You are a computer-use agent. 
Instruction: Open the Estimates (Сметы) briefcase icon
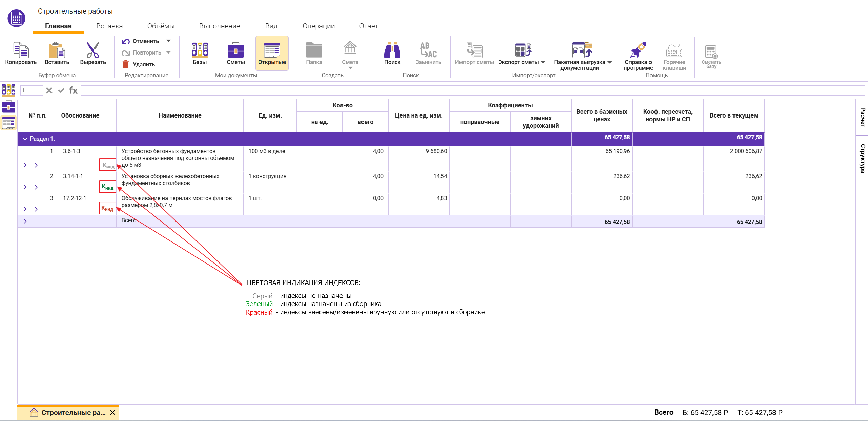tap(235, 50)
